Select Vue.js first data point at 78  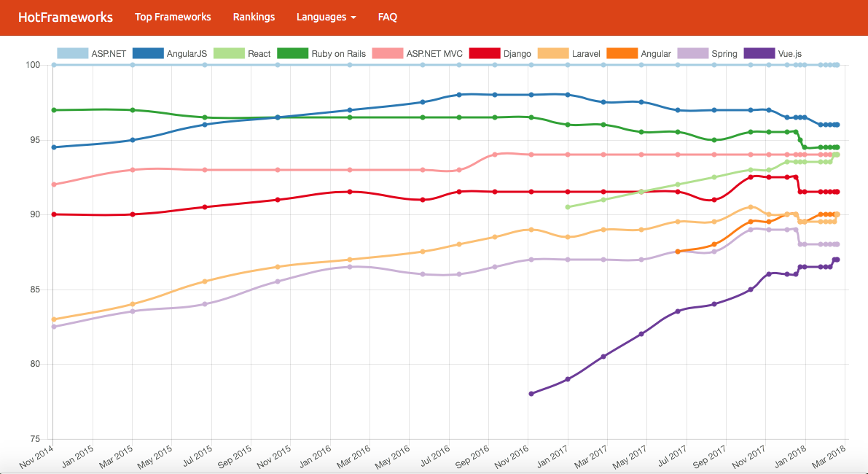(x=531, y=394)
